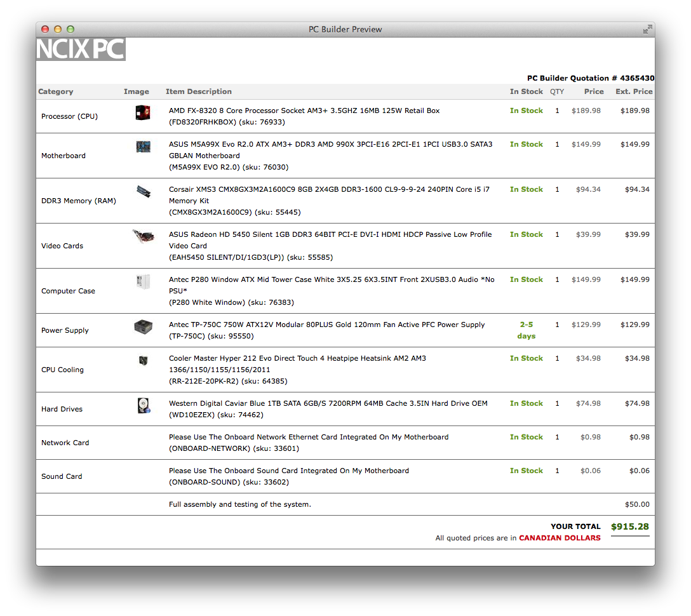Click the CANADIAN DOLLARS red text
This screenshot has width=691, height=616.
coord(560,538)
